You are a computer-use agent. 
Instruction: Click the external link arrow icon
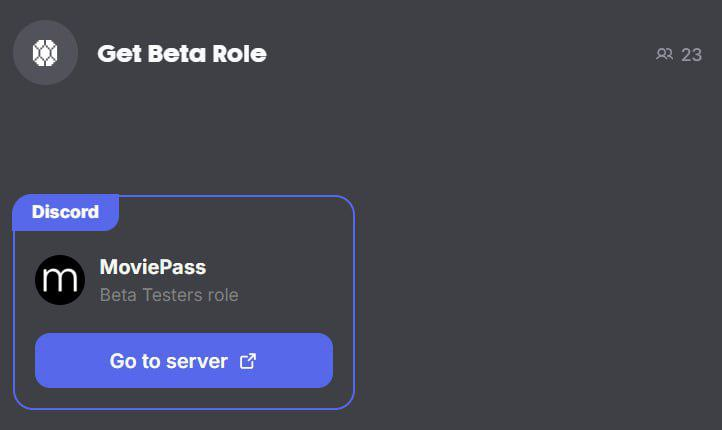[x=248, y=361]
